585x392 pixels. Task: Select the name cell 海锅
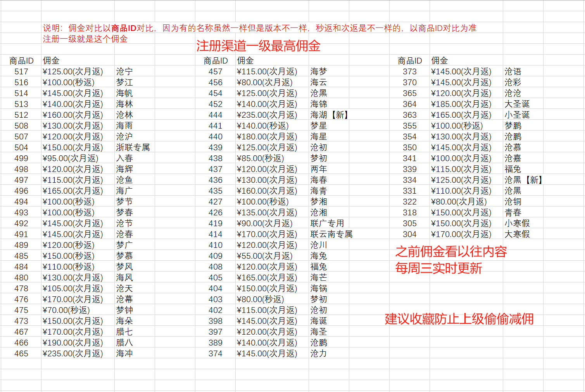click(329, 289)
